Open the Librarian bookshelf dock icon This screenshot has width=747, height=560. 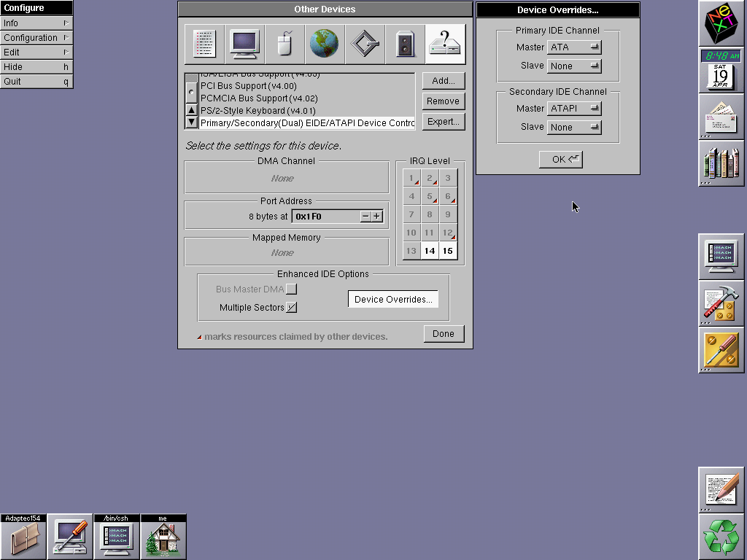click(x=721, y=163)
